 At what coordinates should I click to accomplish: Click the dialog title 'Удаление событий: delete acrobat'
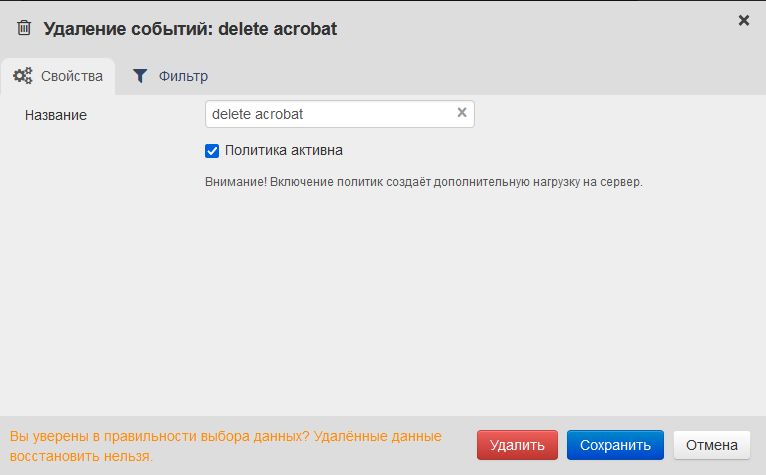click(x=190, y=29)
